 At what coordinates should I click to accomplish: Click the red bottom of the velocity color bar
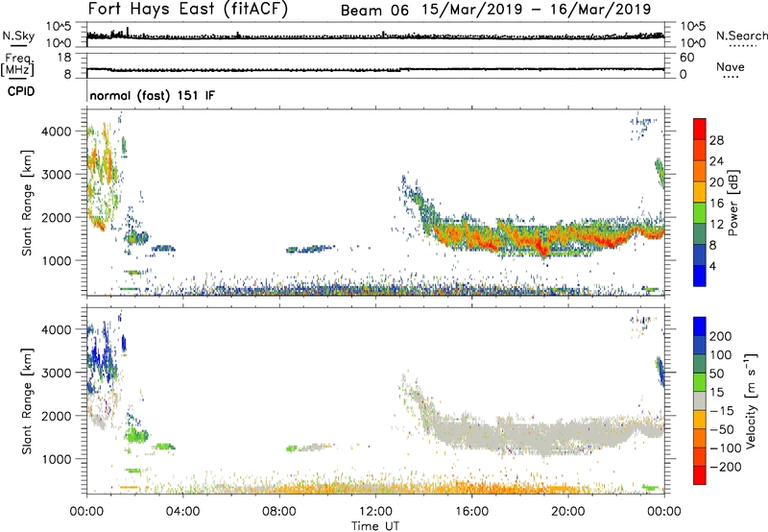[x=700, y=475]
